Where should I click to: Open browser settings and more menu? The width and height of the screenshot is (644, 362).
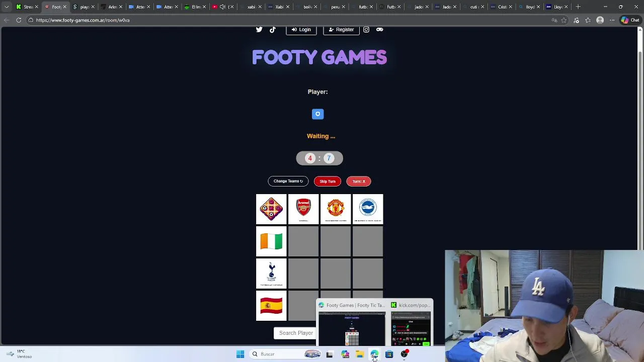click(612, 20)
